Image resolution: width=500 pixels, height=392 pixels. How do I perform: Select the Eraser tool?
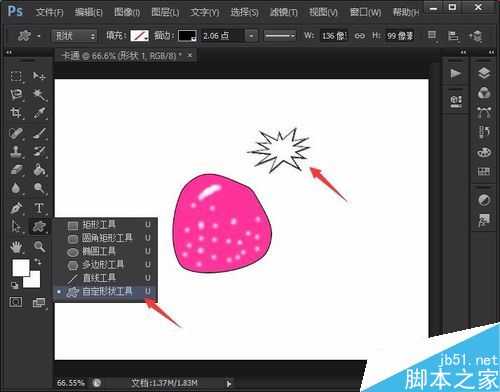(16, 170)
